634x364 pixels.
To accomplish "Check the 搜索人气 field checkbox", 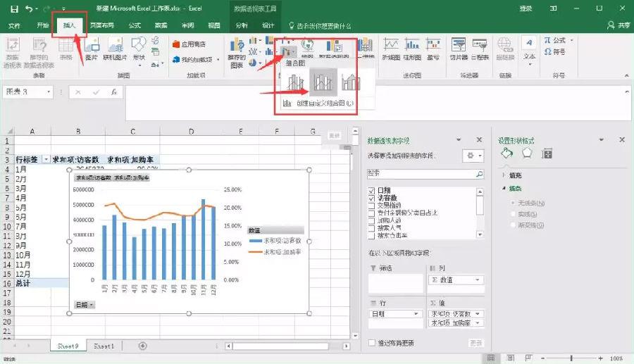I will (371, 228).
